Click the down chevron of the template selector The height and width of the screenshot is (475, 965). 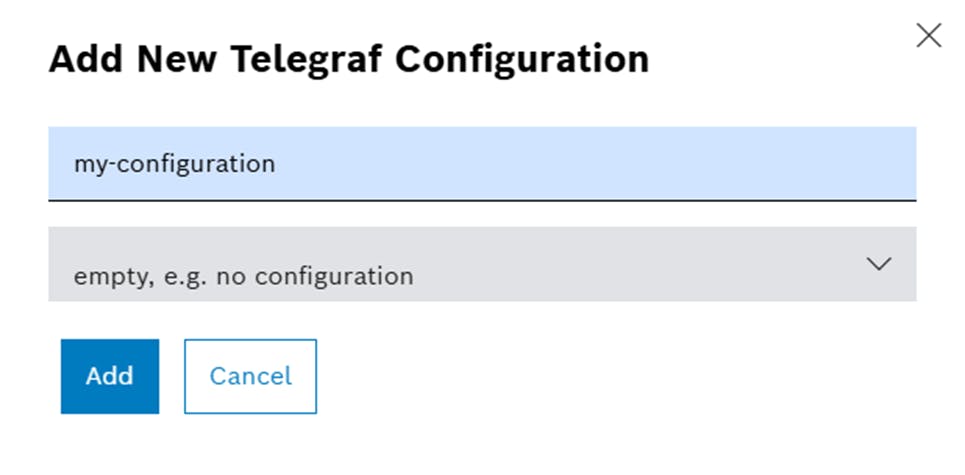(879, 264)
